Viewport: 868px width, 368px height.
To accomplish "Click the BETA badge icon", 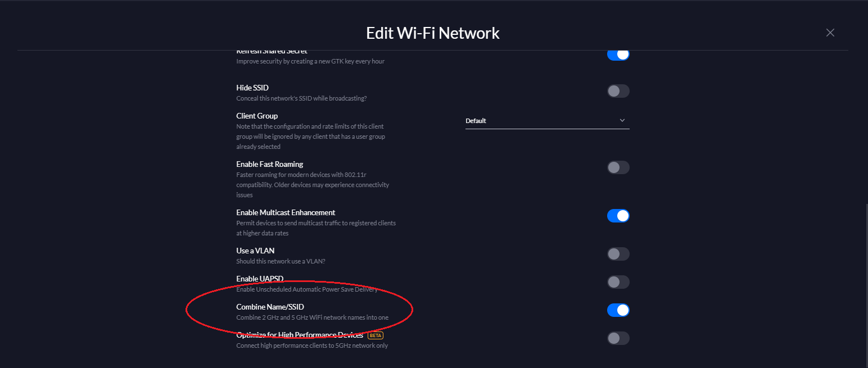I will coord(375,335).
